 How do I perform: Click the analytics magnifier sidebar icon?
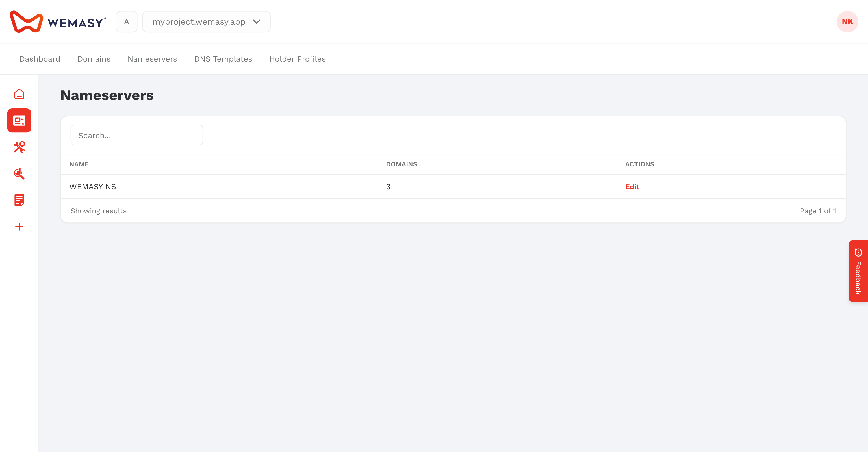point(19,173)
